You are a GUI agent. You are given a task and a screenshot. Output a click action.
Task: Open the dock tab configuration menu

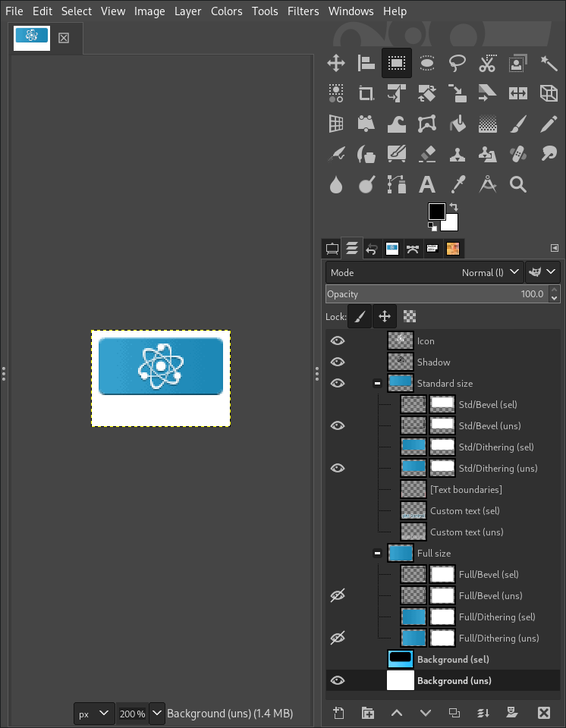(x=555, y=248)
